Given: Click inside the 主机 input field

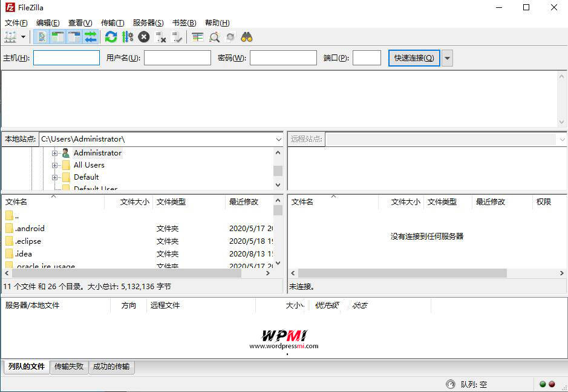Looking at the screenshot, I should pos(67,57).
